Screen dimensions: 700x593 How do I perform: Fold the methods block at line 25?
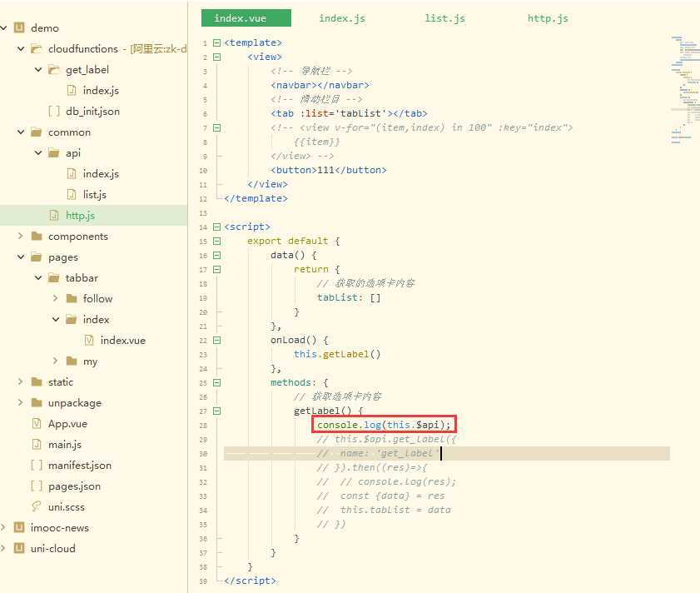coord(216,383)
